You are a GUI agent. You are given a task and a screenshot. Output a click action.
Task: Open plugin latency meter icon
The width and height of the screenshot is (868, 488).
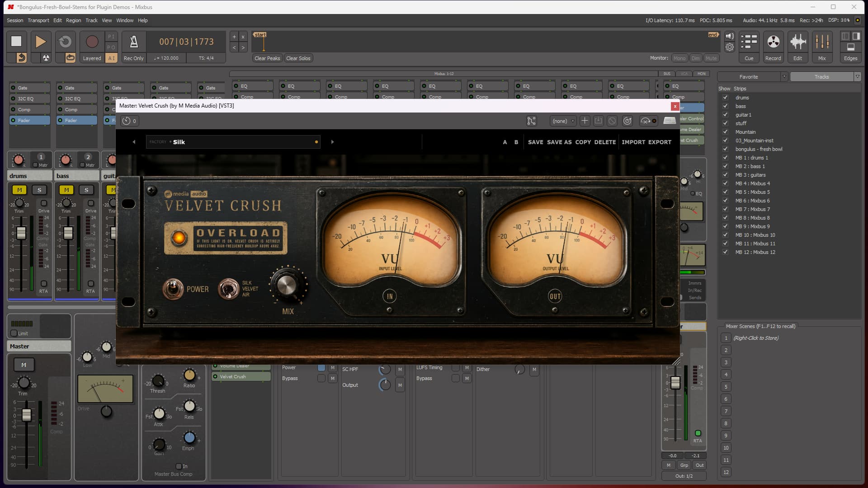pos(648,121)
